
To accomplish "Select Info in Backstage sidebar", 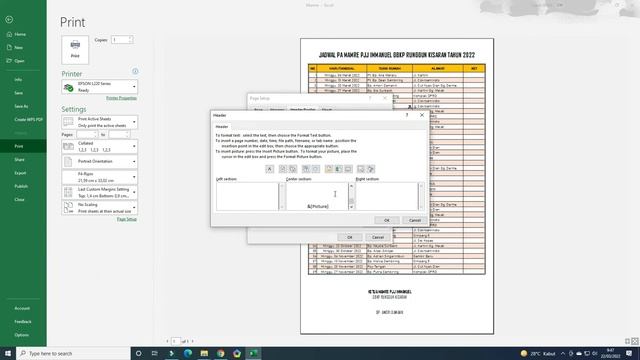I will (x=18, y=80).
